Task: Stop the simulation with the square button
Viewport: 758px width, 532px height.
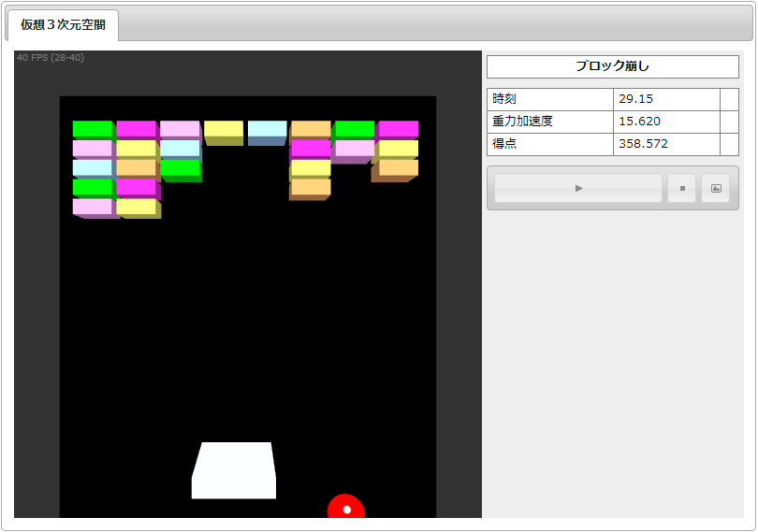Action: click(682, 188)
